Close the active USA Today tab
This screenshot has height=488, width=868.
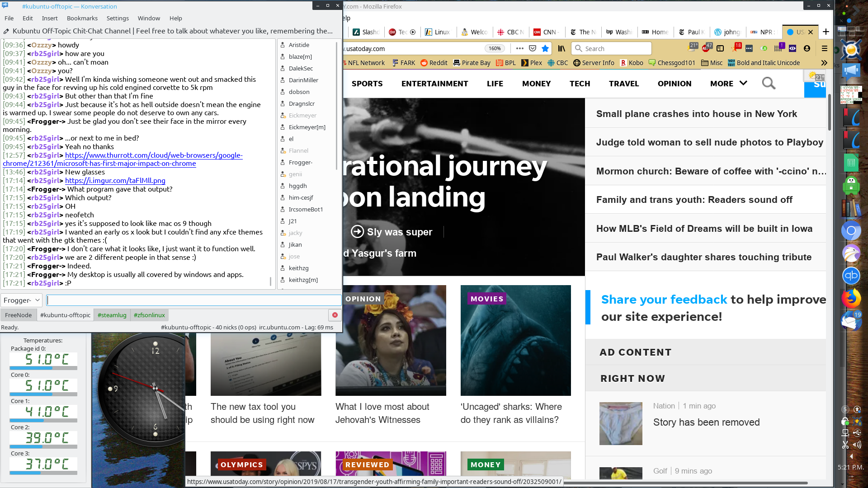coord(811,32)
